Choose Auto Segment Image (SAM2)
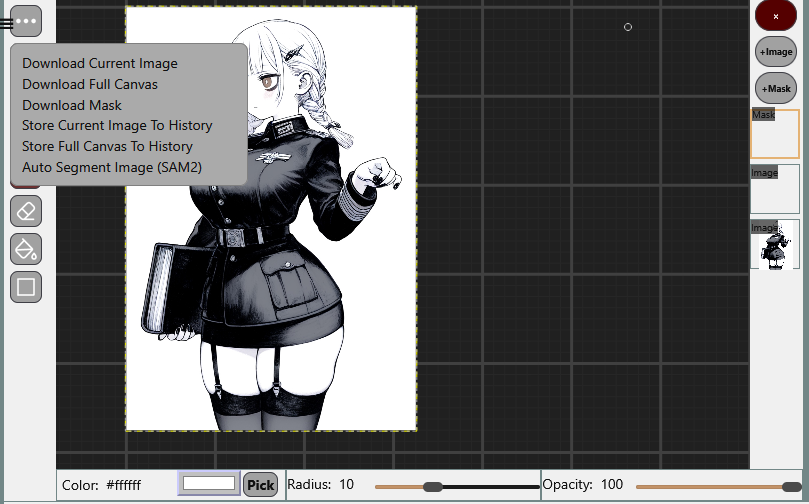The height and width of the screenshot is (504, 809). (112, 167)
